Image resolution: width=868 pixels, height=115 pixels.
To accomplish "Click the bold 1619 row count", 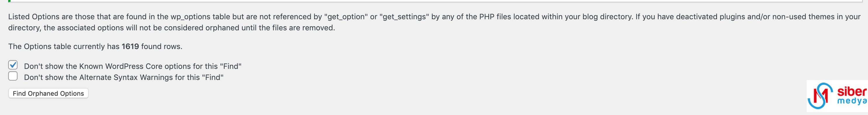I will pos(130,46).
